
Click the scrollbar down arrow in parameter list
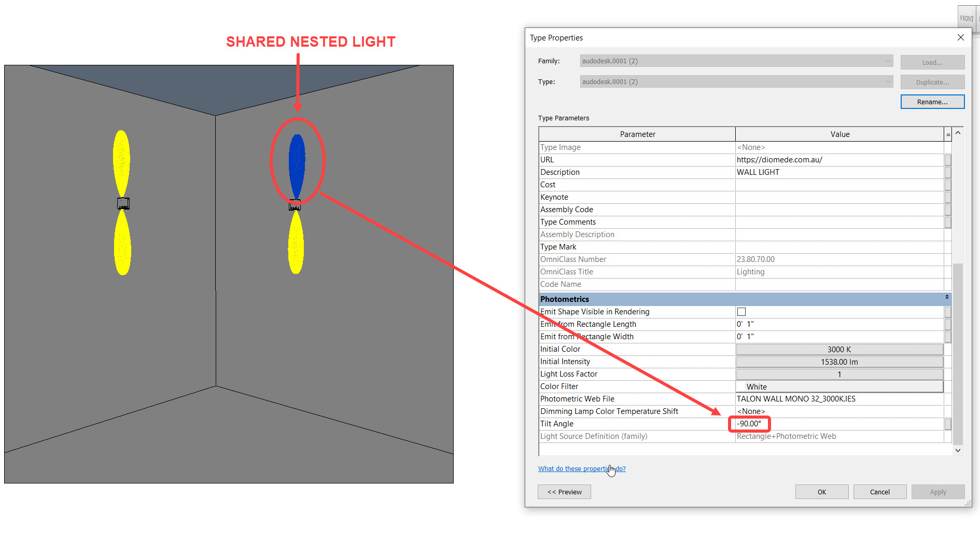tap(958, 450)
